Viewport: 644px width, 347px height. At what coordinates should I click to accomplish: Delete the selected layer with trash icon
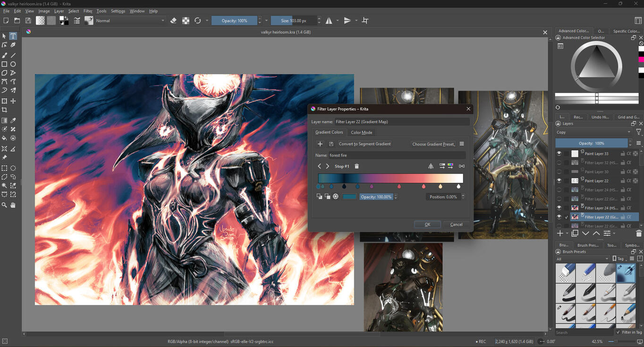pyautogui.click(x=639, y=233)
